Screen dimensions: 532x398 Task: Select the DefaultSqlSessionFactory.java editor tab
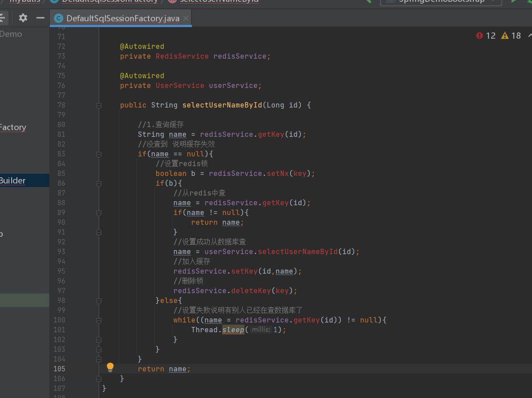122,18
